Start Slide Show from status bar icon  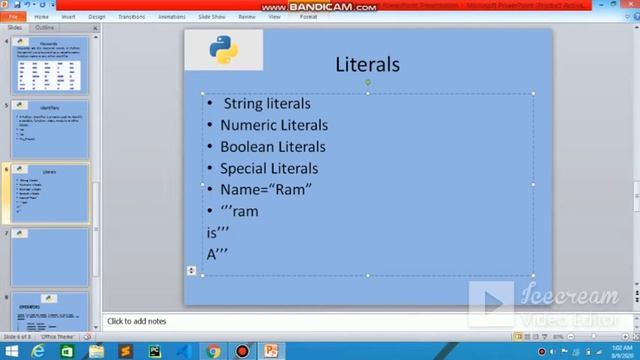544,337
